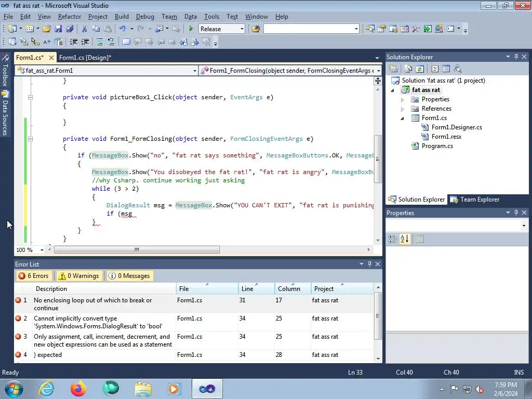Select Program.cs in Solution Explorer

pyautogui.click(x=437, y=146)
